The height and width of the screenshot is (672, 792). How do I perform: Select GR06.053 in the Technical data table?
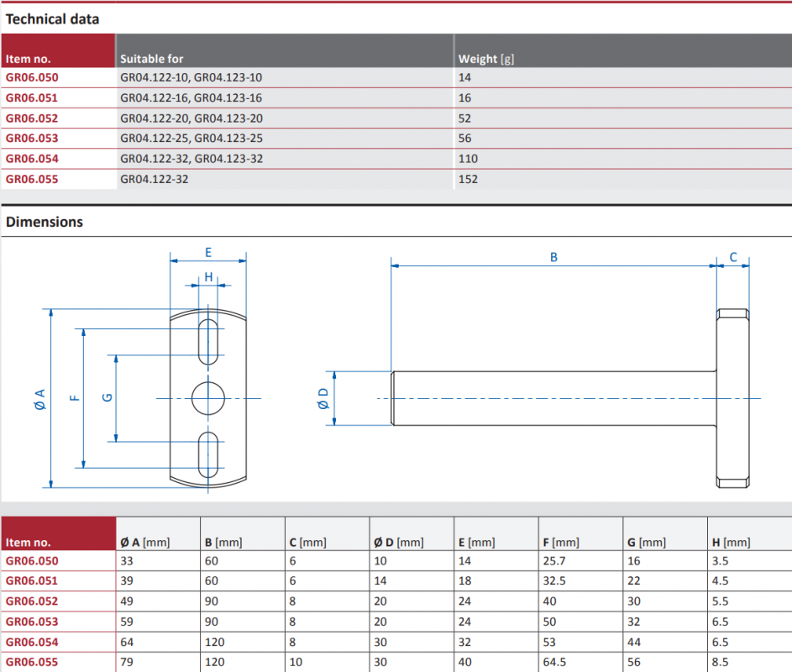point(32,139)
